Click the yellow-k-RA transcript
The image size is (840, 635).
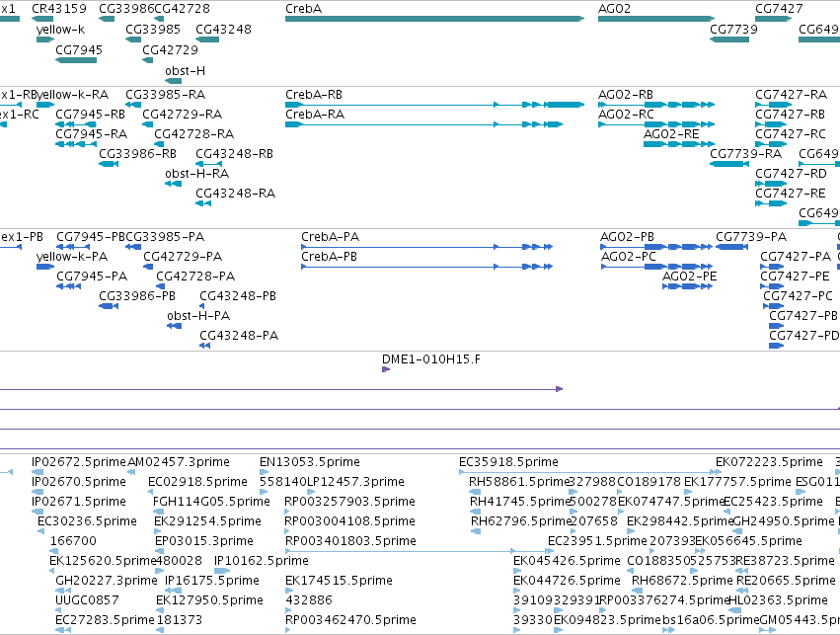point(45,105)
